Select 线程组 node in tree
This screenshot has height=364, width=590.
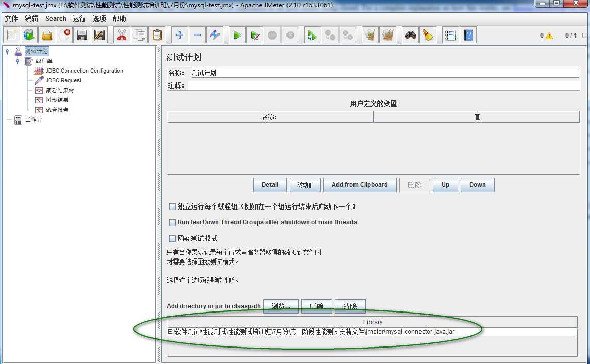tap(44, 61)
